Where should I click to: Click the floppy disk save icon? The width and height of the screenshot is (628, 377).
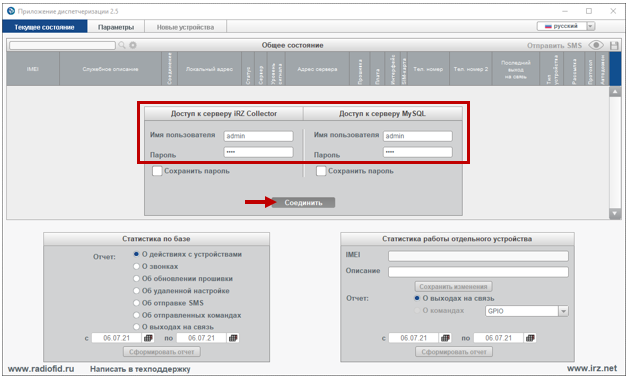coord(614,45)
